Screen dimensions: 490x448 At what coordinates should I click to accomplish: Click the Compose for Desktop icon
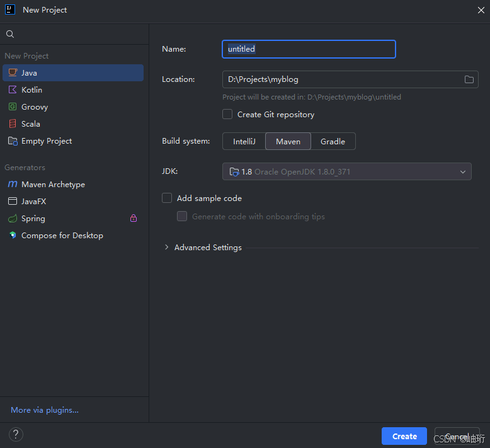(13, 235)
